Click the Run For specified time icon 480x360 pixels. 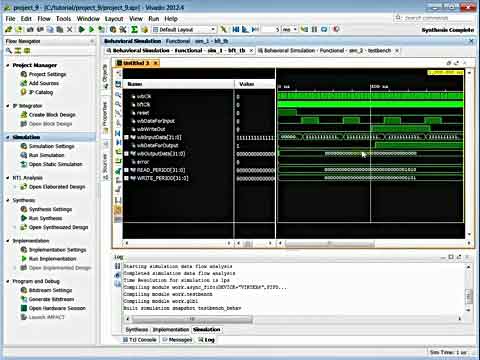coord(255,30)
